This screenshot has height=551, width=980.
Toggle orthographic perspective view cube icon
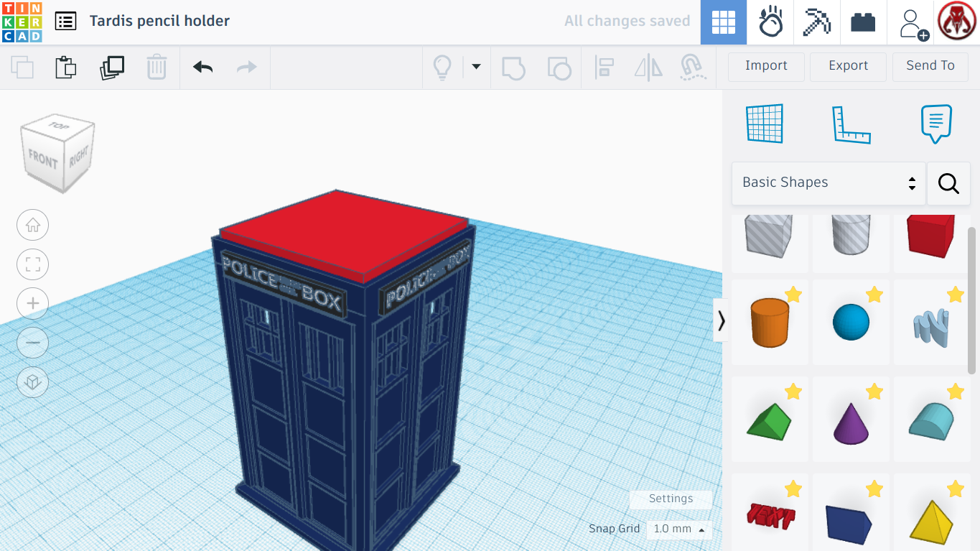(x=32, y=381)
